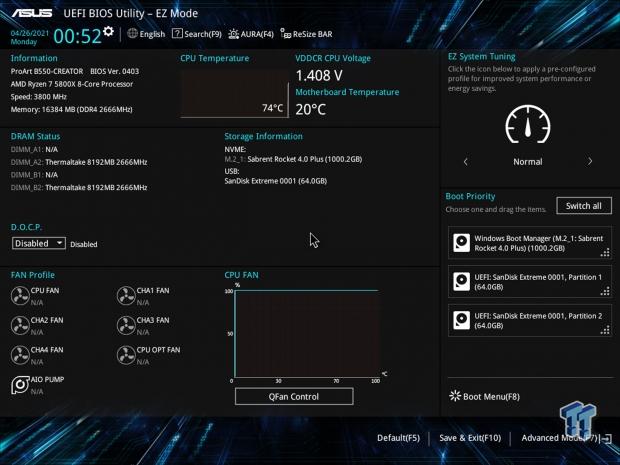Click the globe language icon
The image size is (620, 465).
tap(132, 33)
